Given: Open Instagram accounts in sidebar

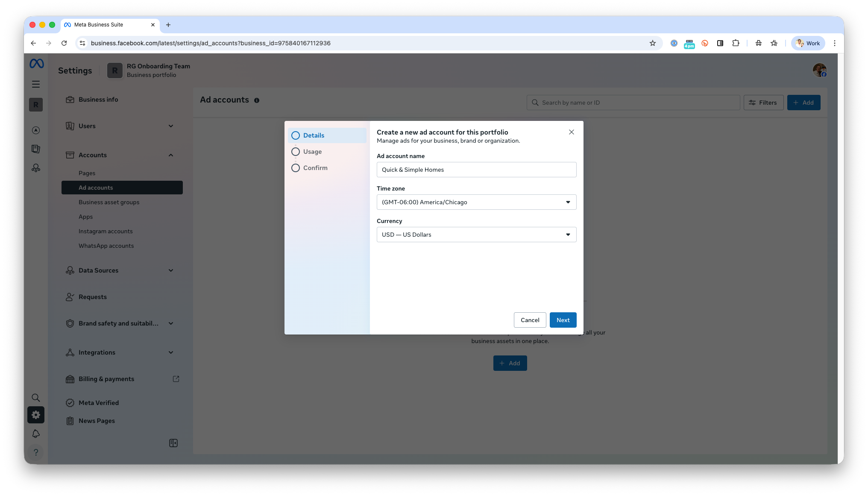Looking at the screenshot, I should 106,231.
